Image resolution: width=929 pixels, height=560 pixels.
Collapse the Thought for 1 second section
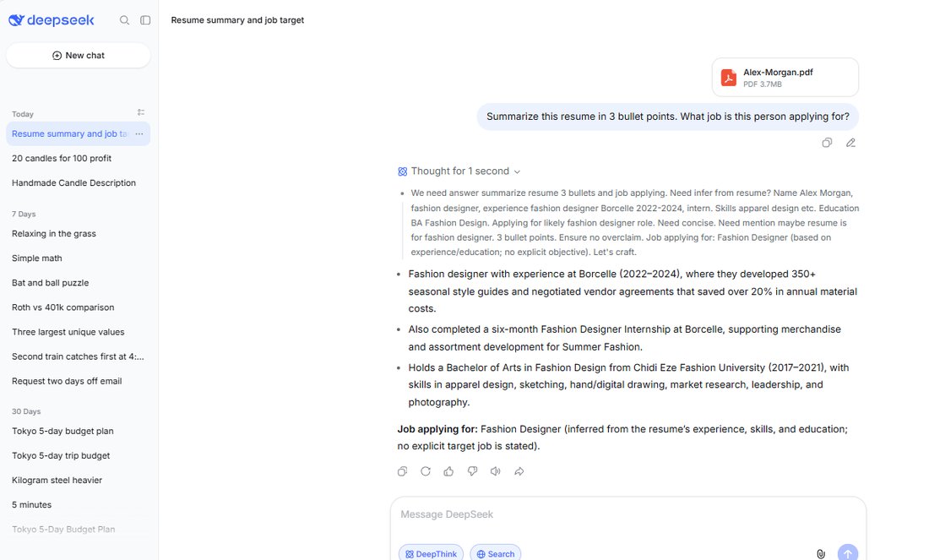click(459, 171)
